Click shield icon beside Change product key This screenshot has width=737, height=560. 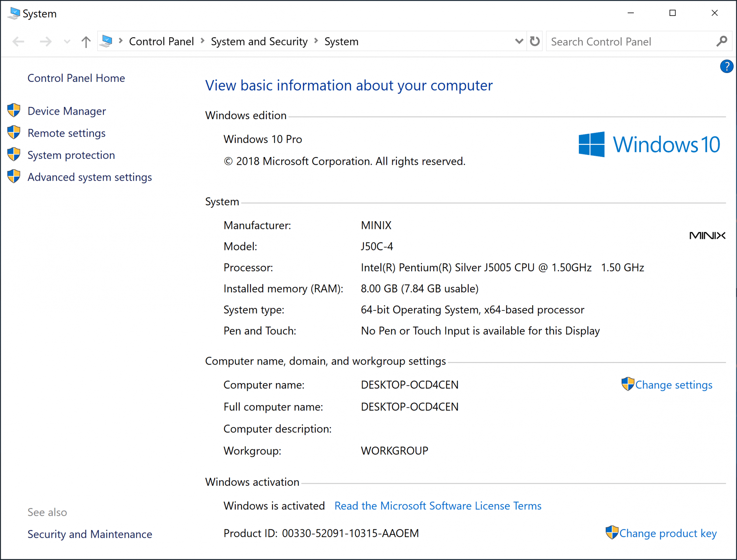point(612,533)
